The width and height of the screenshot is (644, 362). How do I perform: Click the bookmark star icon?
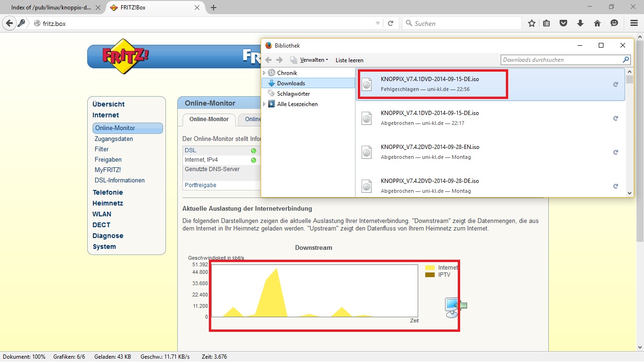click(531, 23)
